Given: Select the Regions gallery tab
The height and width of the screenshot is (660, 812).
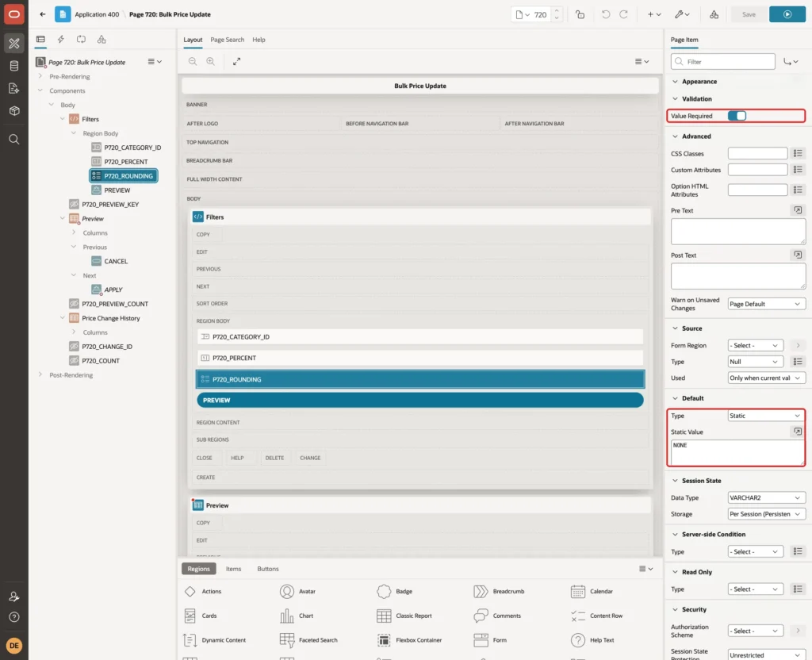Looking at the screenshot, I should point(198,568).
